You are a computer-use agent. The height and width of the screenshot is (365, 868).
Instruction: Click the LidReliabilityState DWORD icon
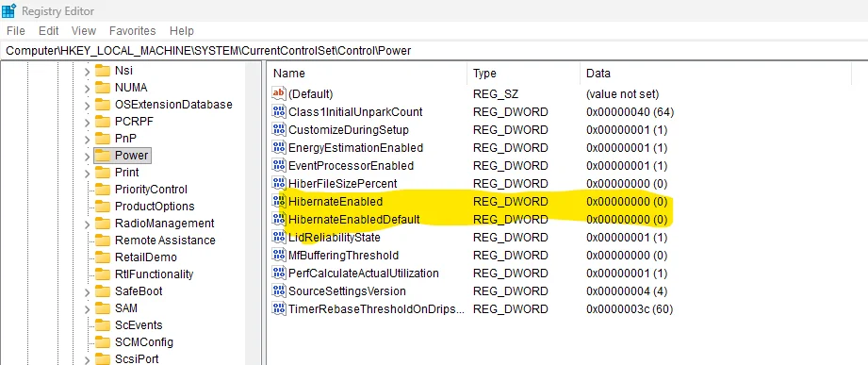pyautogui.click(x=278, y=237)
